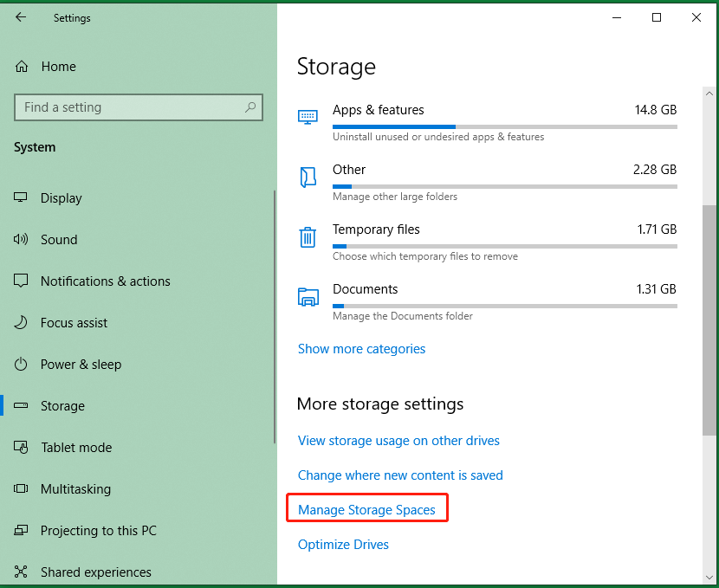Click scrollbar up arrow in Storage pane

pos(709,94)
